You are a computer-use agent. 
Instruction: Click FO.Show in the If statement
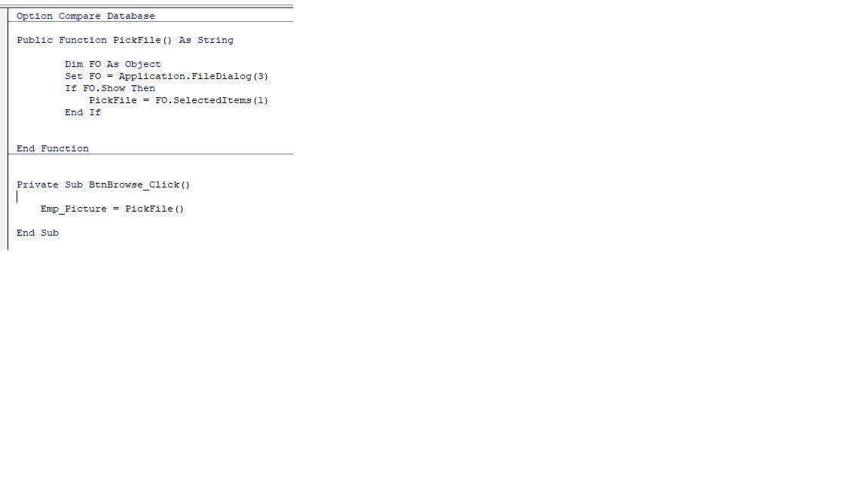(x=104, y=89)
